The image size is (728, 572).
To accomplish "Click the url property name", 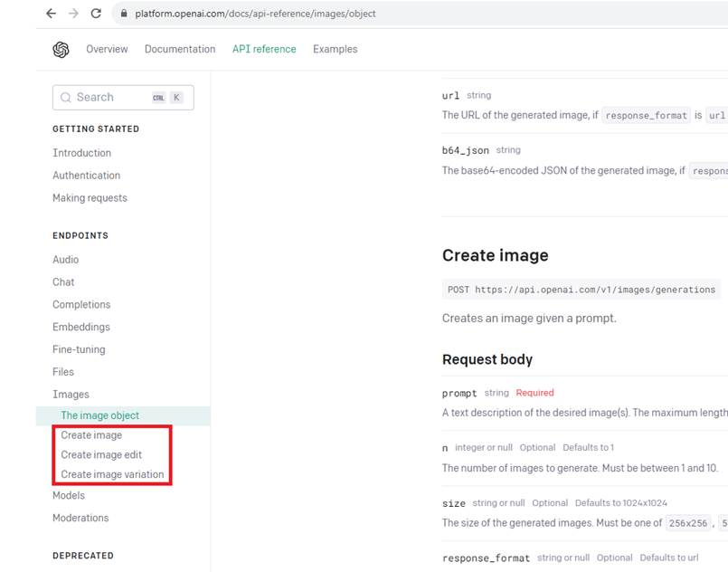I will [450, 96].
